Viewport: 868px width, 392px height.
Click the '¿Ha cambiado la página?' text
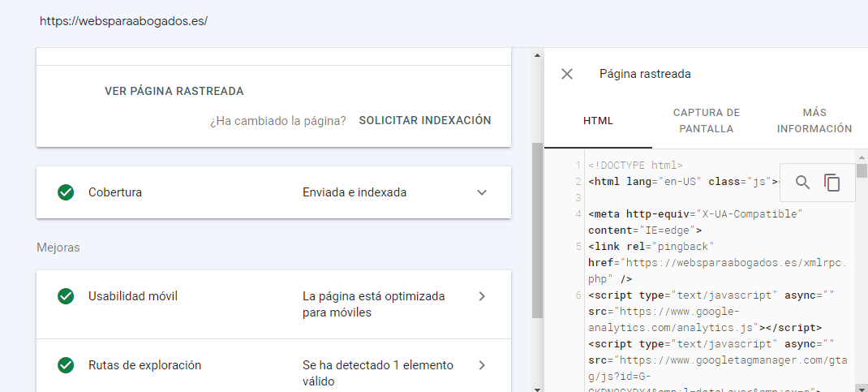pyautogui.click(x=278, y=121)
